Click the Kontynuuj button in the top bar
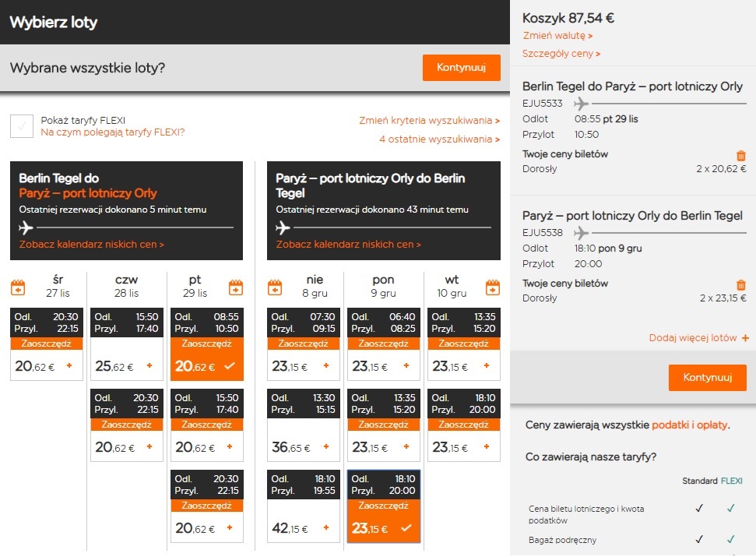The height and width of the screenshot is (557, 756). [462, 68]
